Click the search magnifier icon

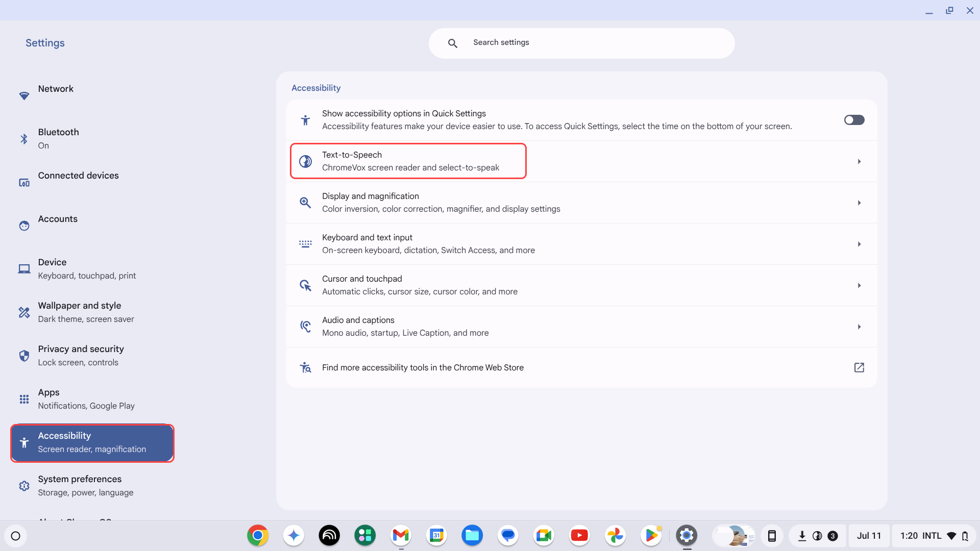tap(452, 43)
